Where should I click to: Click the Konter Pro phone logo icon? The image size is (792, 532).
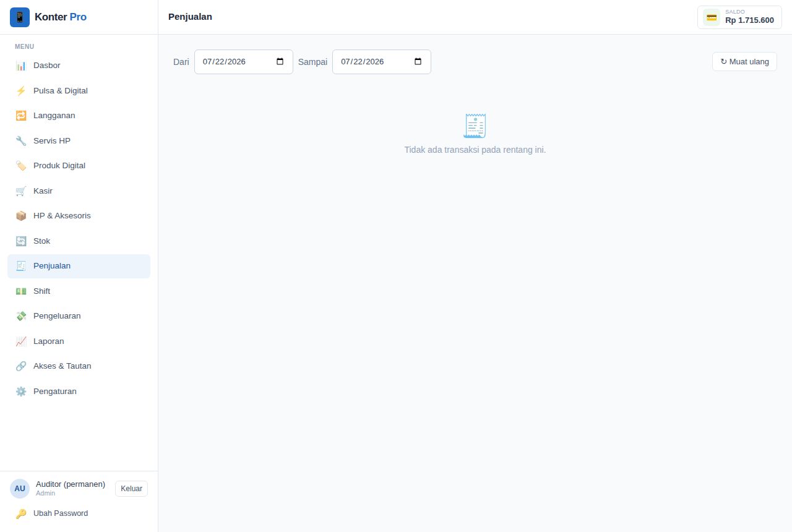pyautogui.click(x=20, y=17)
